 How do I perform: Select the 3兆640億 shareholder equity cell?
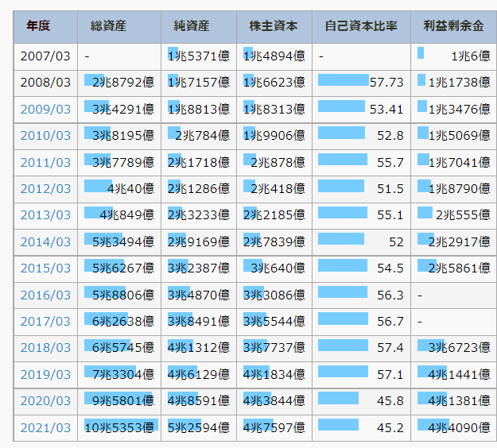click(x=274, y=268)
